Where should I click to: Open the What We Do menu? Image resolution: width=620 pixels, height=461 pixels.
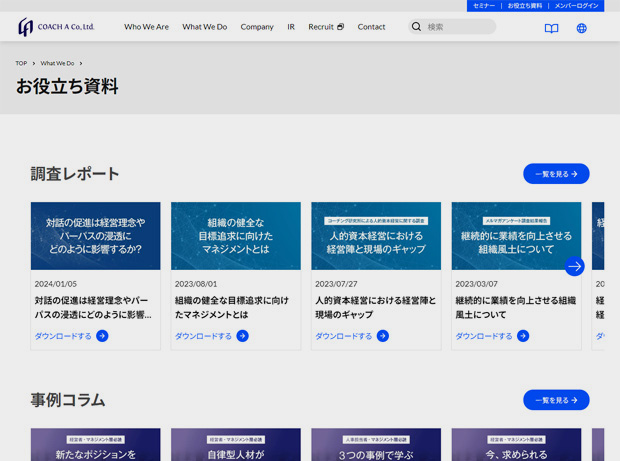click(204, 27)
